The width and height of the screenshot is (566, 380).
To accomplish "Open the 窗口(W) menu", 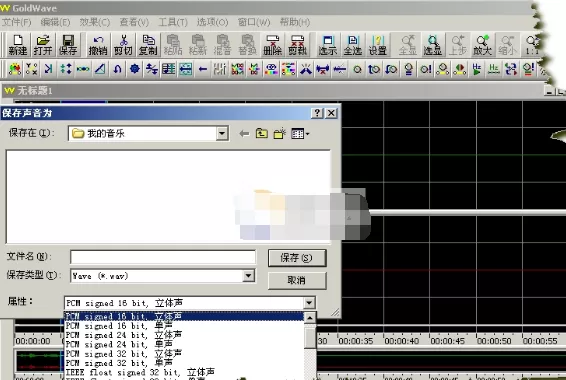I will click(254, 22).
